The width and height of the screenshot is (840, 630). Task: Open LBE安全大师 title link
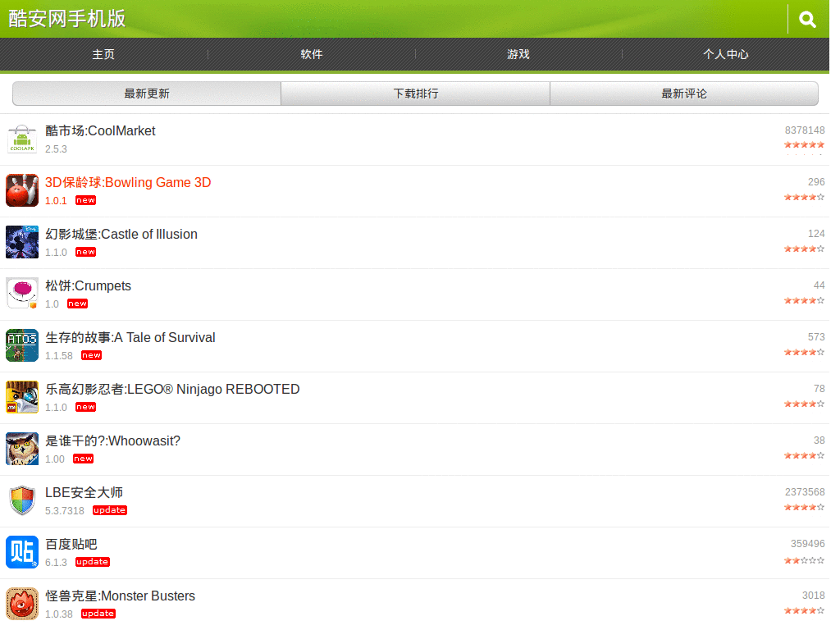pos(84,493)
